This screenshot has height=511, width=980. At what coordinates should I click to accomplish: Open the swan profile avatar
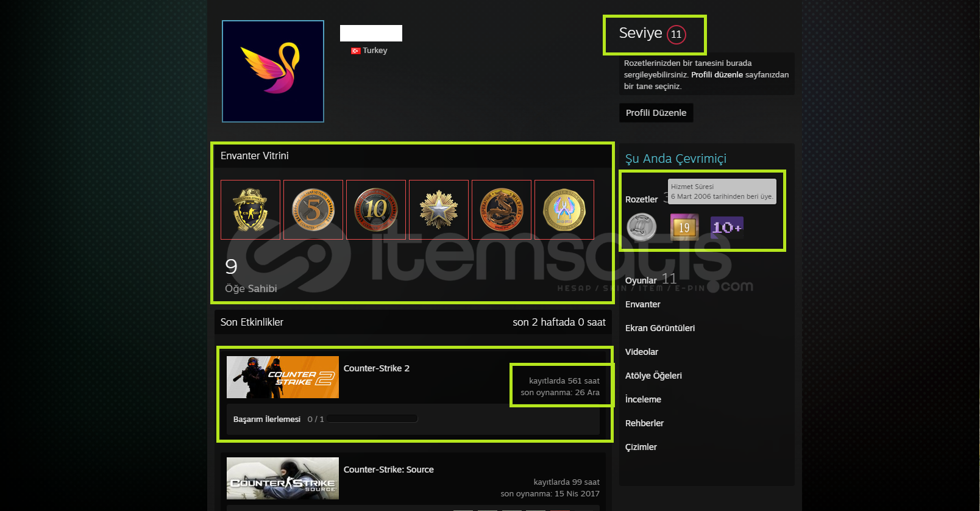coord(273,71)
